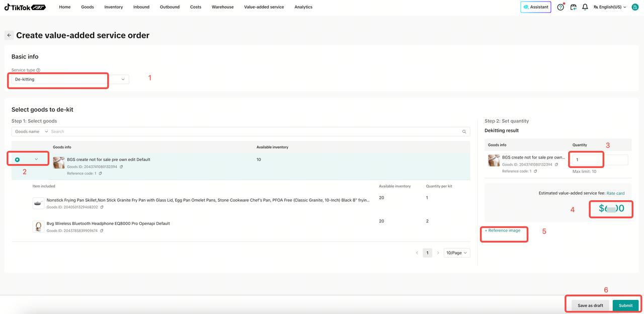
Task: Click Save as draft button
Action: click(x=590, y=305)
